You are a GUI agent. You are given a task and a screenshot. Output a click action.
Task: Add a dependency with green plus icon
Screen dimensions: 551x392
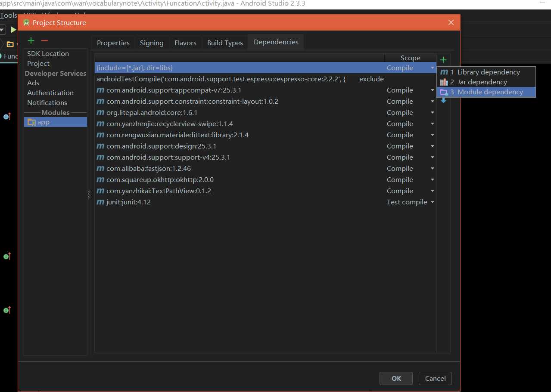pyautogui.click(x=443, y=60)
